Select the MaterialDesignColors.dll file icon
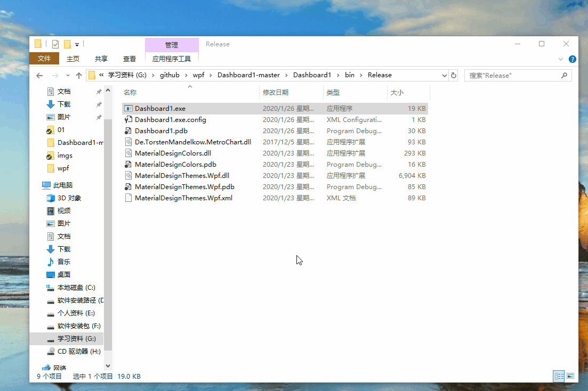 pos(128,153)
